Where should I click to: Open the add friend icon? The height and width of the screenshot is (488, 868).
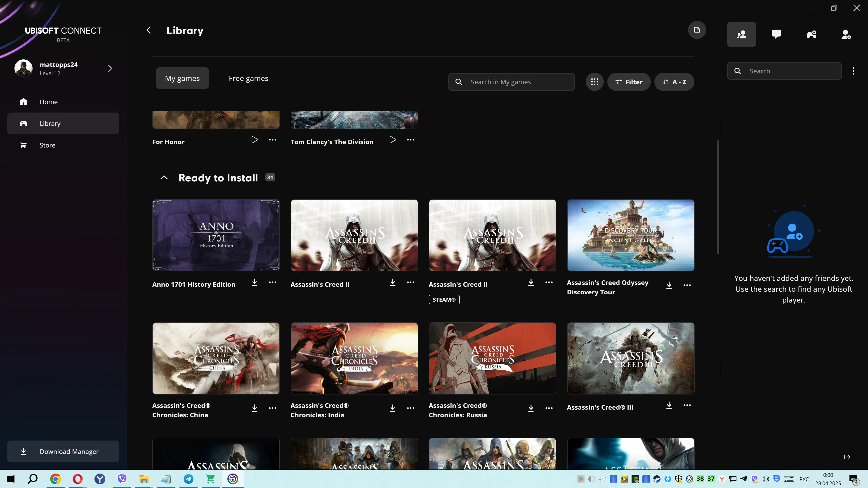846,34
